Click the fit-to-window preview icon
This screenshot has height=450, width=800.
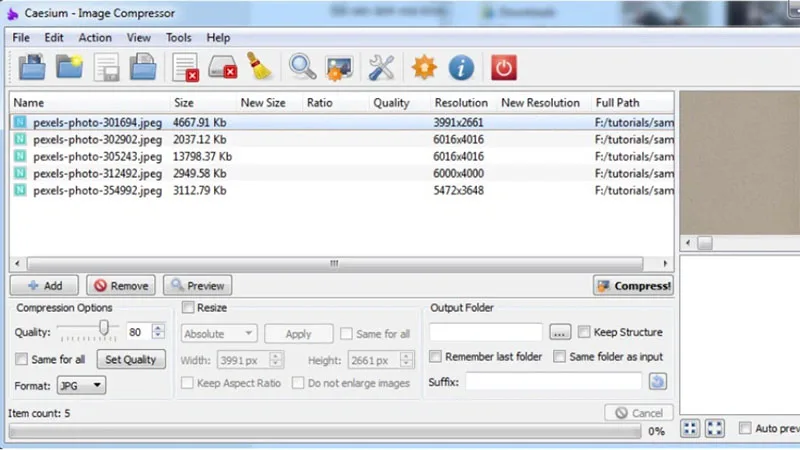click(x=690, y=428)
